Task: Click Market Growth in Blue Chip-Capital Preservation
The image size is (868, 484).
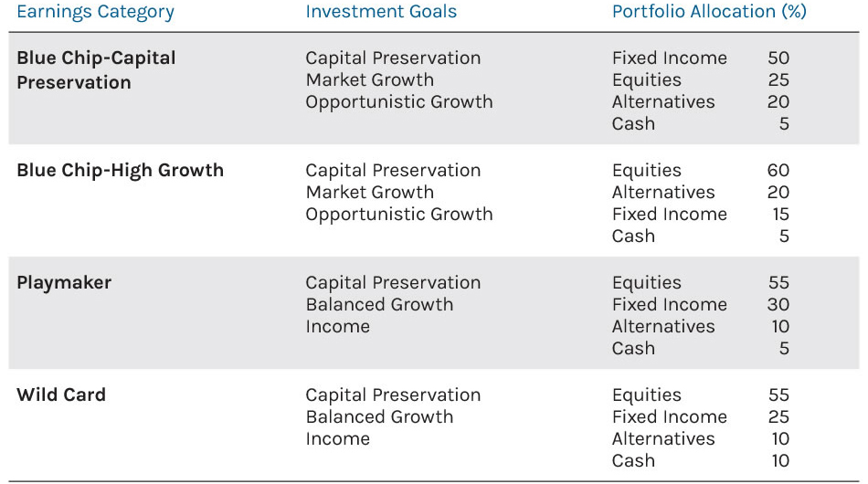Action: click(x=369, y=79)
